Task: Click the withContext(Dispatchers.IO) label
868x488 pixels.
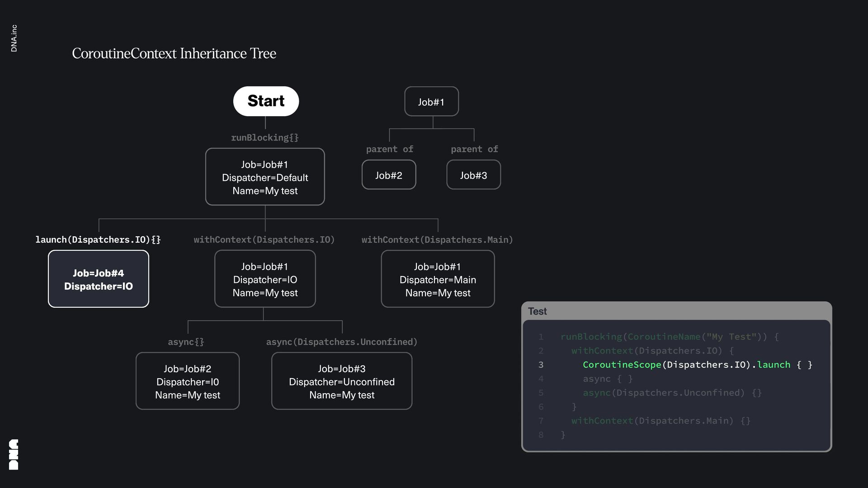Action: [264, 239]
